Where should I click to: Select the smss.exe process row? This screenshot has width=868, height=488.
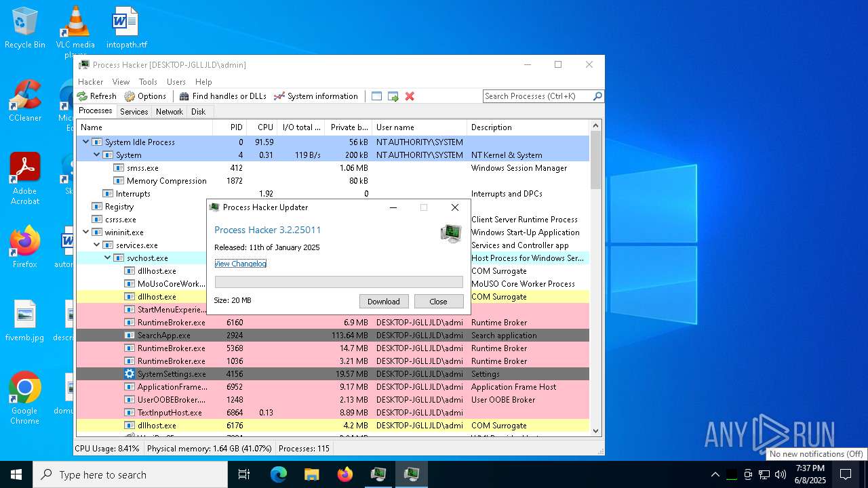click(x=332, y=168)
